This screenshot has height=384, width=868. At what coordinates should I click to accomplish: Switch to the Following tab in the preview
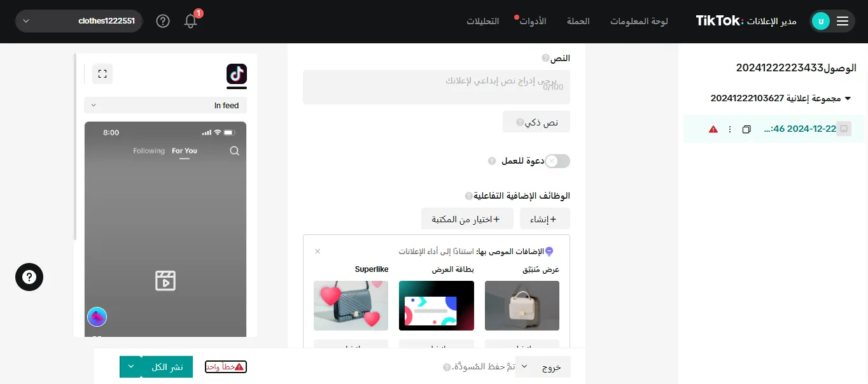click(x=149, y=151)
